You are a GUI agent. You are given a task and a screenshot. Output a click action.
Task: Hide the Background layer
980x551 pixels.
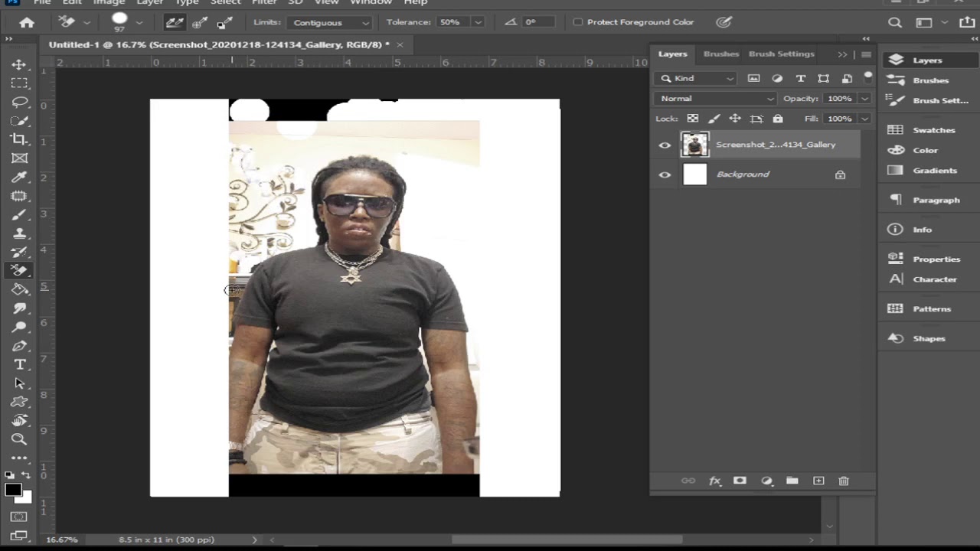coord(665,174)
